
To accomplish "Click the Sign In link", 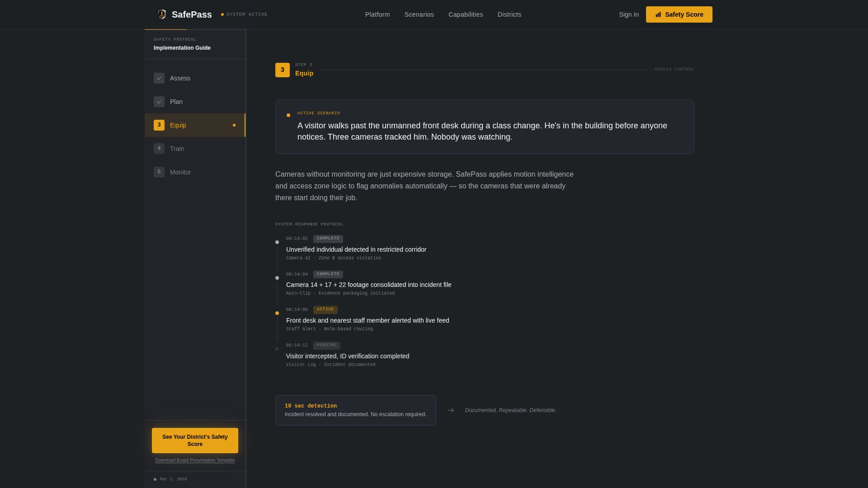I will 629,14.
